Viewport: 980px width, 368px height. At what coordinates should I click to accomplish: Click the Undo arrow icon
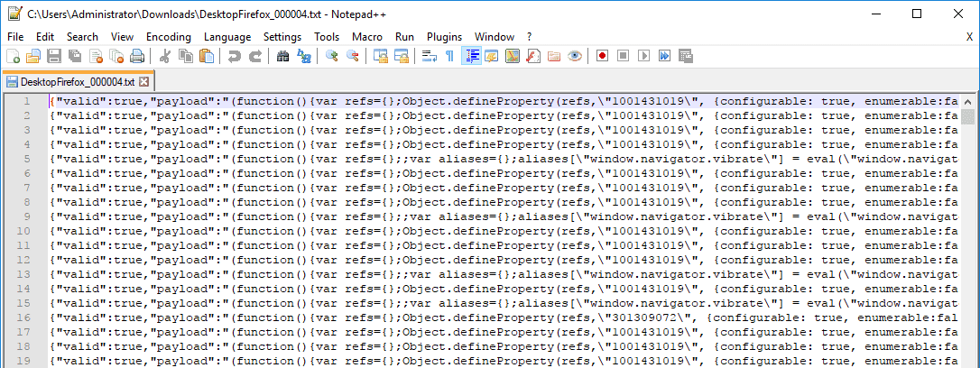[235, 56]
